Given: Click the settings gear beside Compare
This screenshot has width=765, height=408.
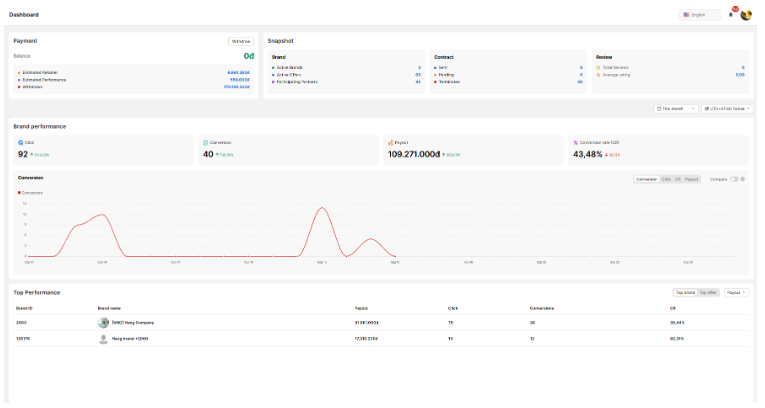Looking at the screenshot, I should pos(743,179).
